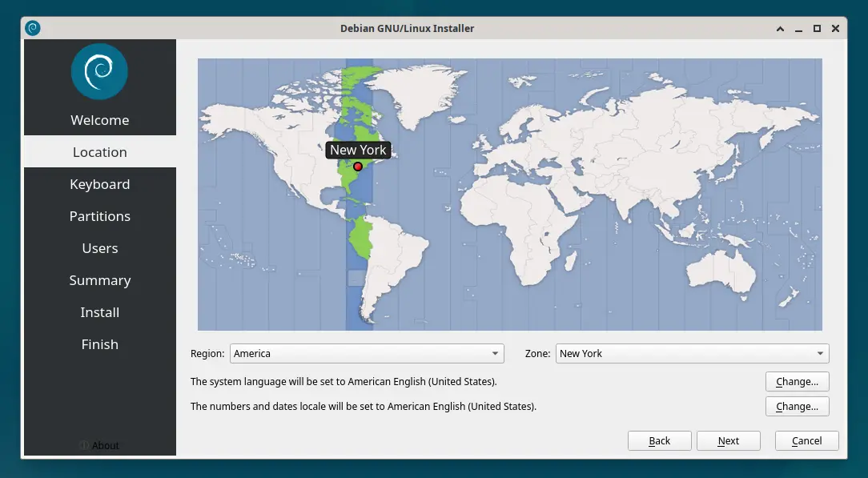Click the Debian swirl logo in sidebar

coord(99,71)
